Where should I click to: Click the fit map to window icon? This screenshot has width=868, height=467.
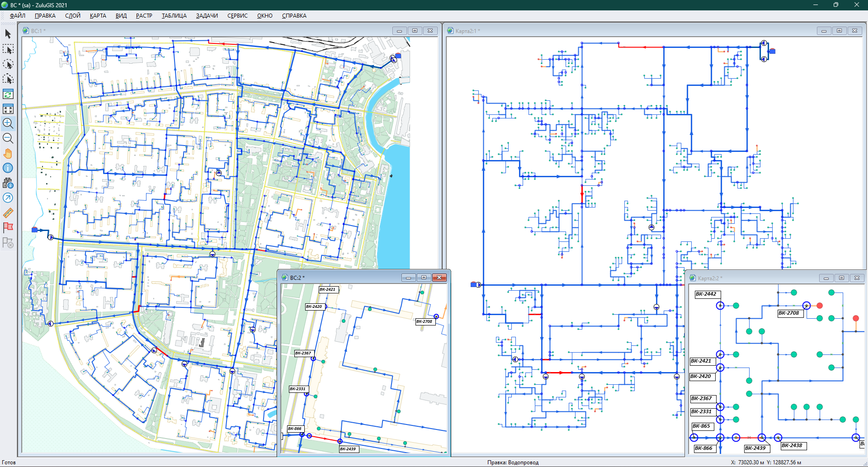(x=8, y=109)
